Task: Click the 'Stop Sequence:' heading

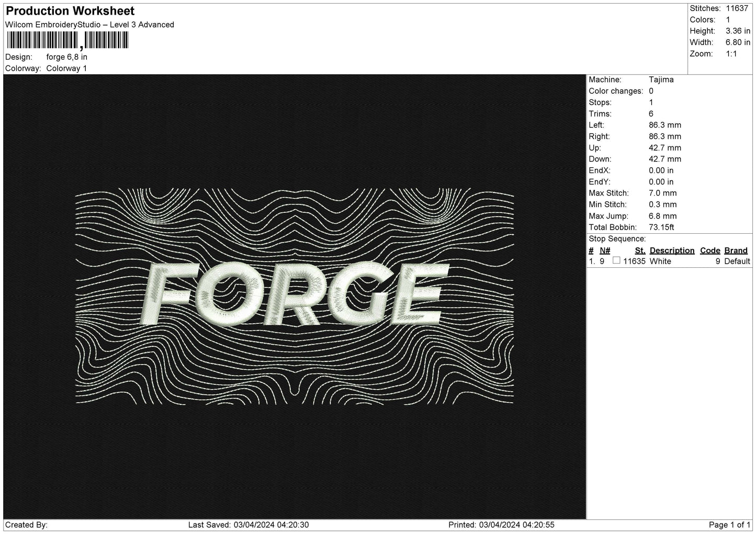Action: tap(617, 239)
